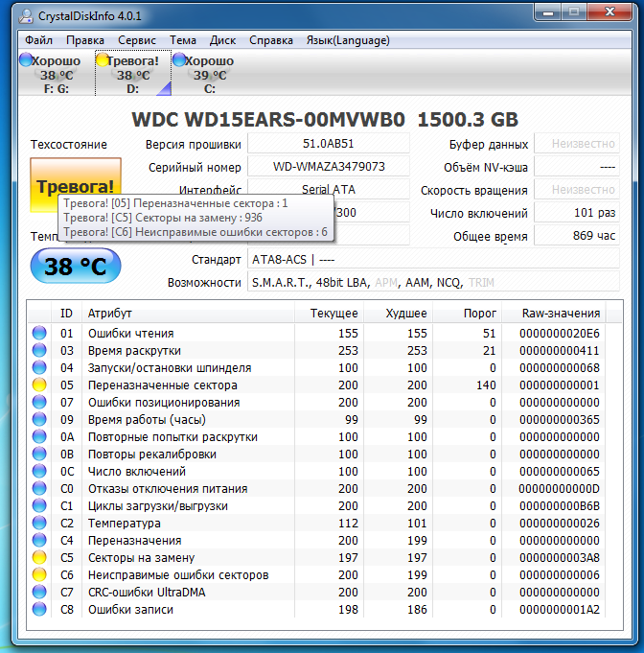
Task: Select worst value 186 of Ошибки записи
Action: [x=417, y=610]
